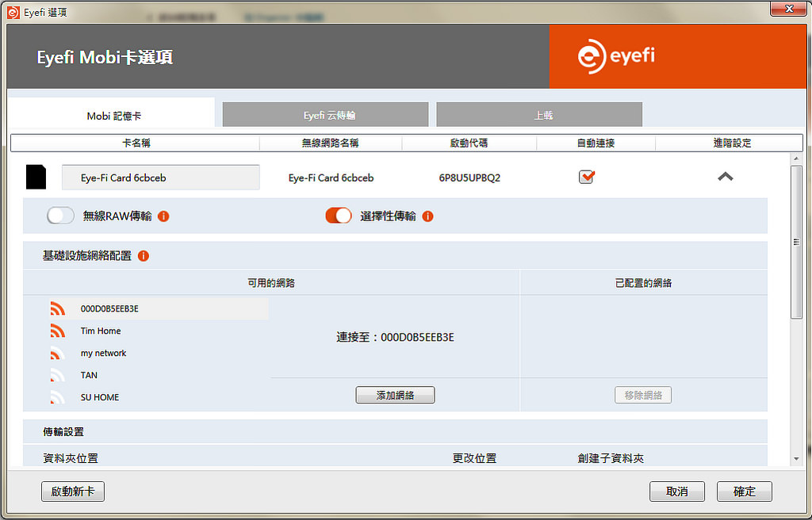This screenshot has height=520, width=812.
Task: Click the card name field Eye-Fi Card 6cbceb
Action: coord(161,178)
